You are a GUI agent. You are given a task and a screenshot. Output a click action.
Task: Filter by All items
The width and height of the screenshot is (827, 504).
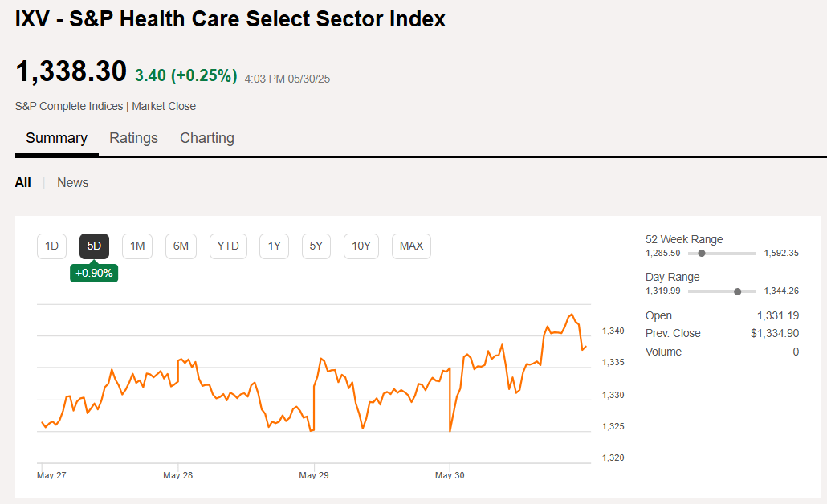pos(22,183)
